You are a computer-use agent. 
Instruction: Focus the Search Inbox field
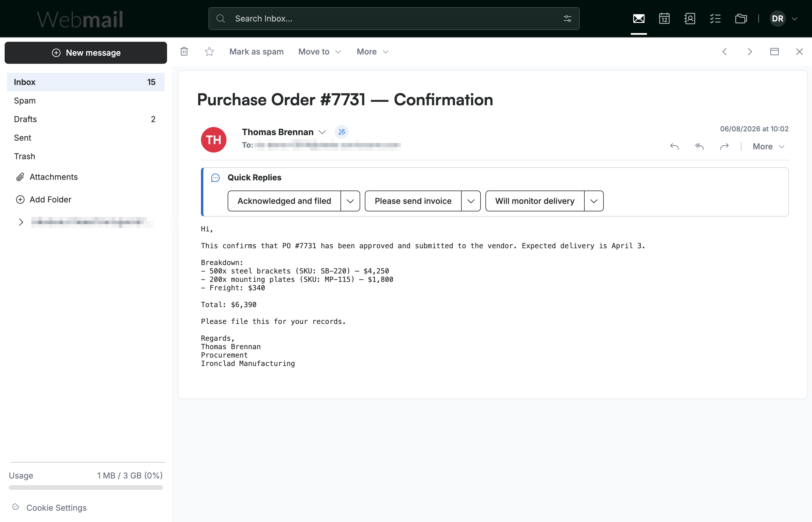coord(394,19)
